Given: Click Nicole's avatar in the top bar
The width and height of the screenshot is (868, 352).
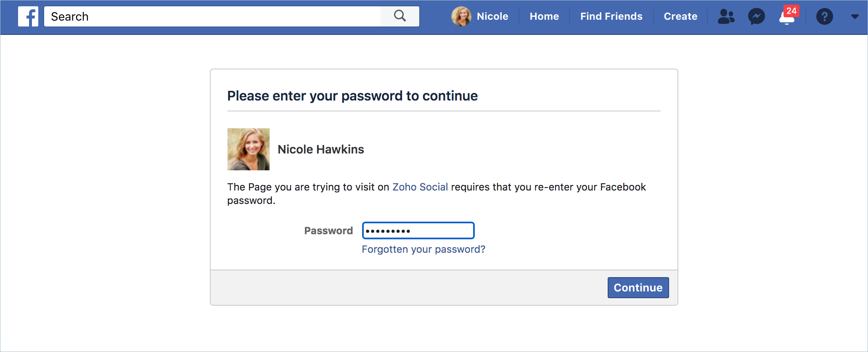Looking at the screenshot, I should (461, 16).
